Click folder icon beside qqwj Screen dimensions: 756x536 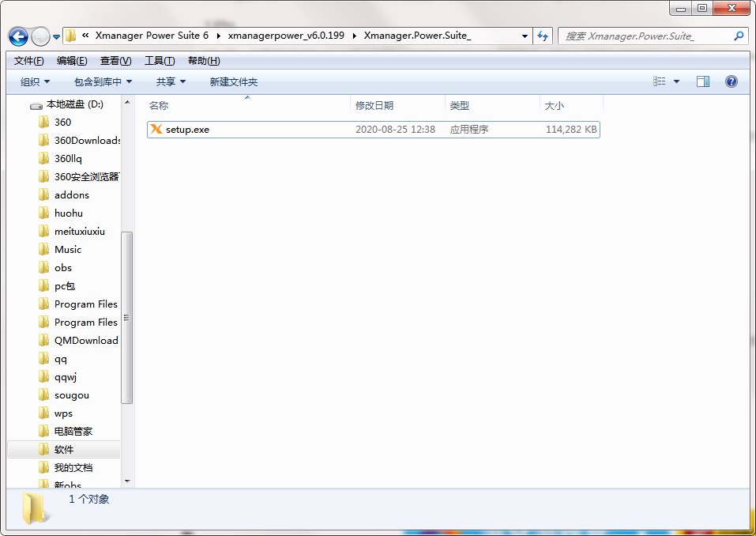(x=43, y=377)
